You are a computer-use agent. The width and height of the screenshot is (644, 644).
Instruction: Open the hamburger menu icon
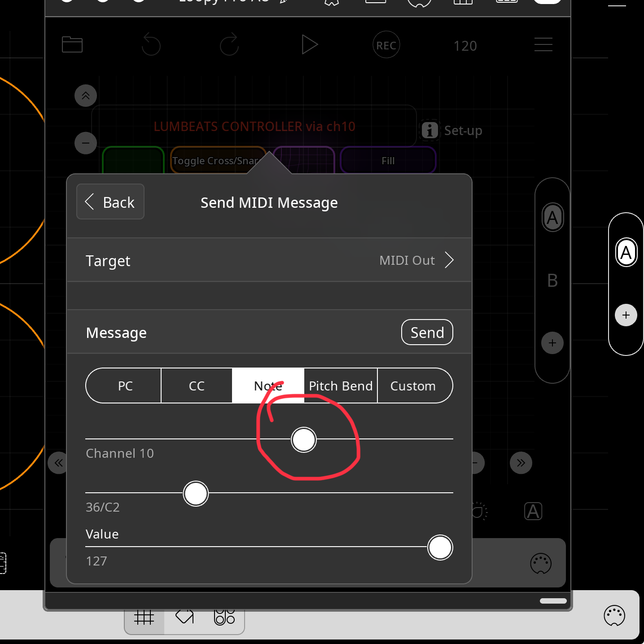click(x=543, y=44)
